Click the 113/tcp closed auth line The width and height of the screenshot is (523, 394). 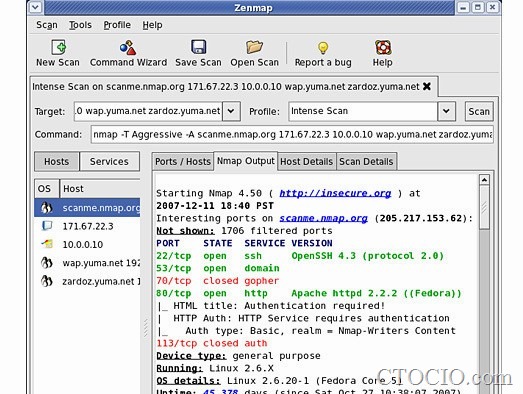pos(212,343)
